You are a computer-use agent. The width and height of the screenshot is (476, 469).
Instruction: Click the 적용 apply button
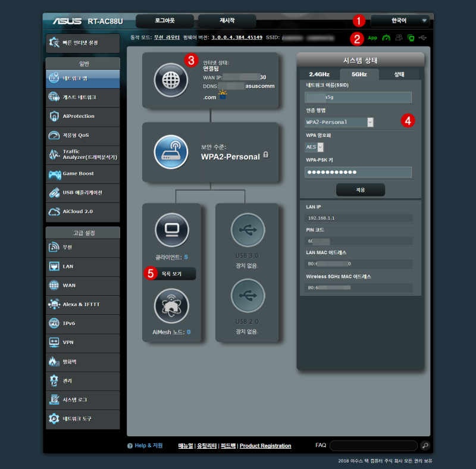pyautogui.click(x=361, y=190)
